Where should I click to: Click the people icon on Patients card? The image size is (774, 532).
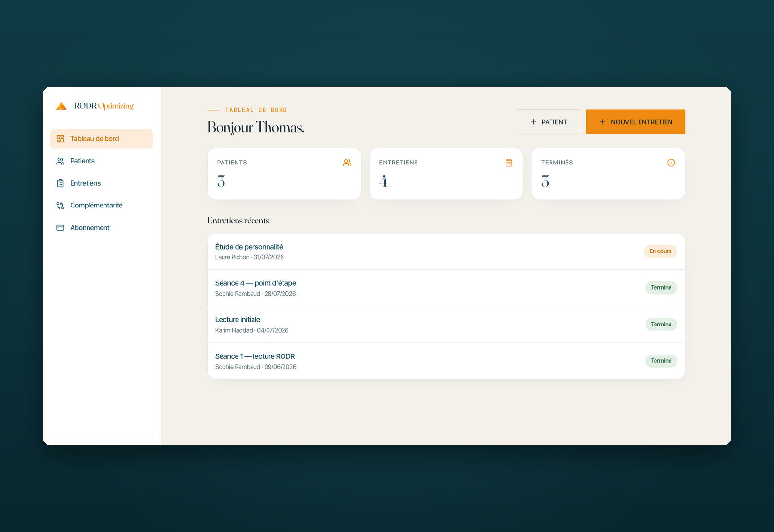tap(347, 163)
